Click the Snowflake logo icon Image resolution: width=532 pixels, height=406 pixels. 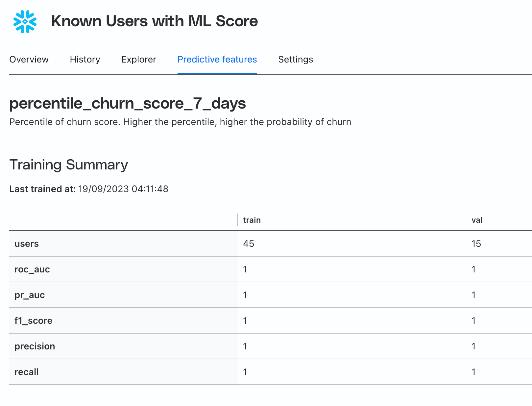pyautogui.click(x=25, y=22)
